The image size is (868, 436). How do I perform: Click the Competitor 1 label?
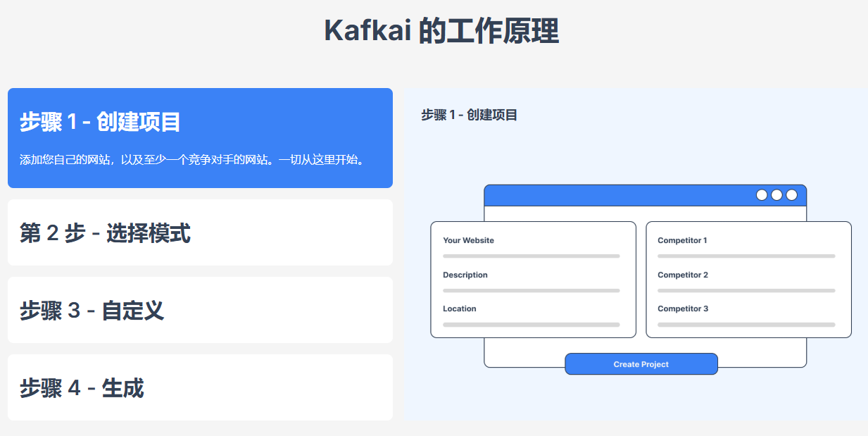[x=682, y=241]
